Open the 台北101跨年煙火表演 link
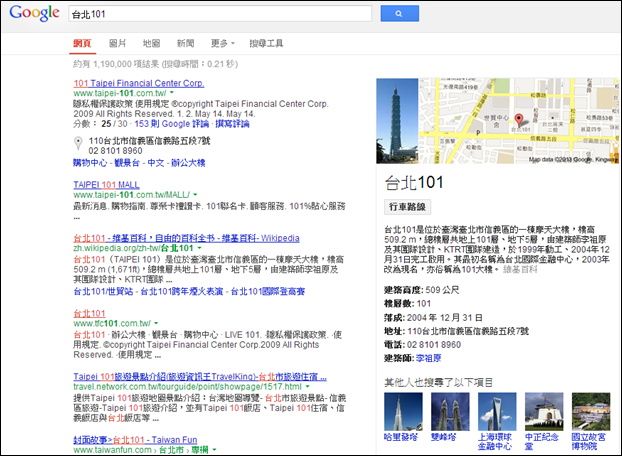Image resolution: width=622 pixels, height=456 pixels. (x=182, y=291)
